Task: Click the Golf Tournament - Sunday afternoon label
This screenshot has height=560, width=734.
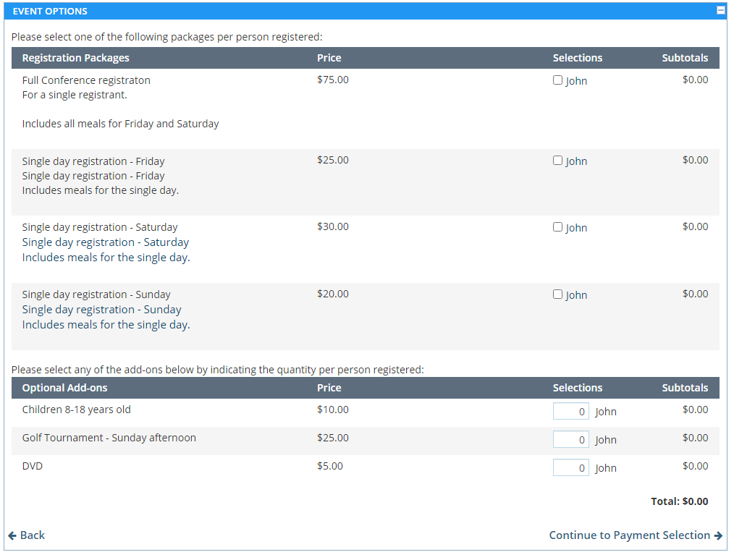Action: 109,438
